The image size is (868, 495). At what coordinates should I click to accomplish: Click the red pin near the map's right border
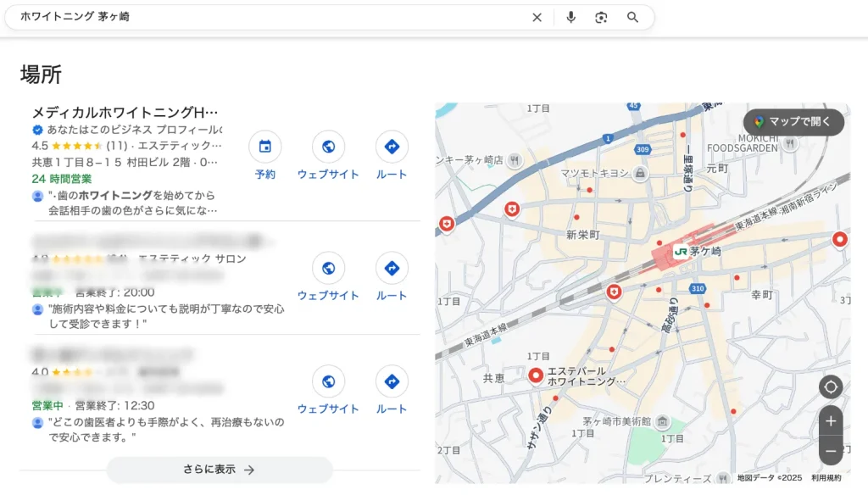pyautogui.click(x=839, y=240)
